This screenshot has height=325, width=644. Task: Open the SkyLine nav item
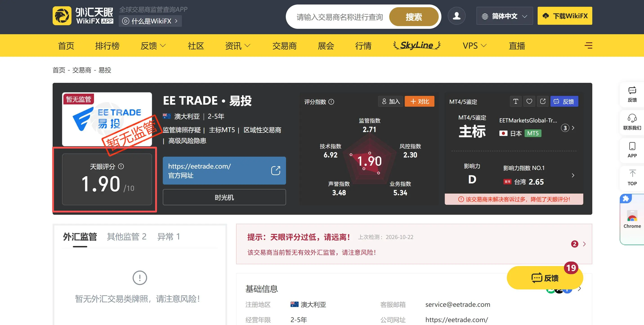pyautogui.click(x=417, y=45)
